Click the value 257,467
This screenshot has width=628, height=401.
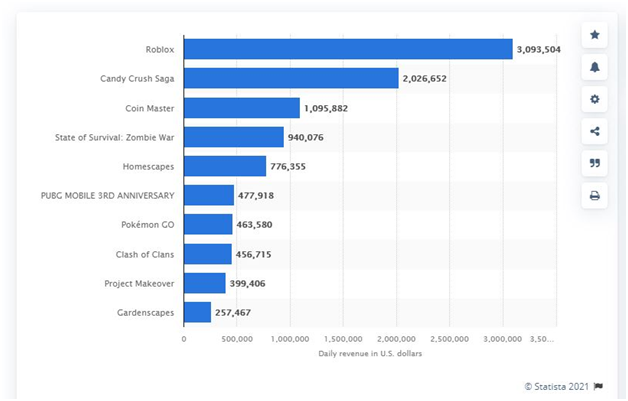click(x=233, y=312)
